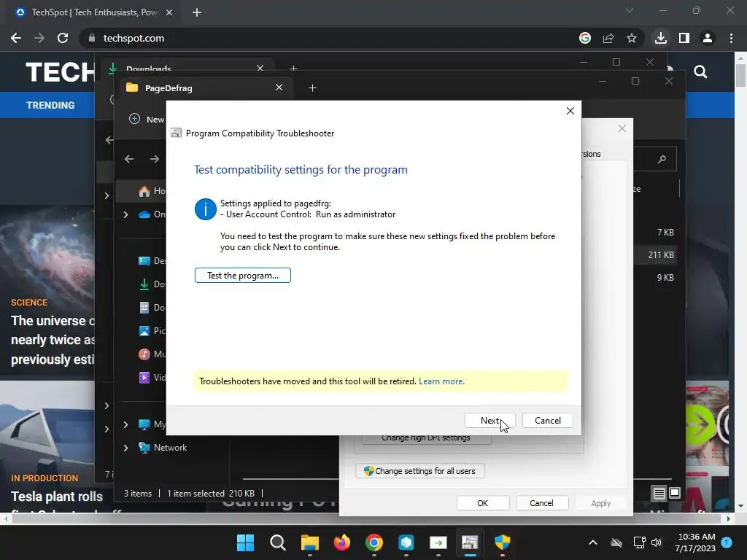Open the Chrome profile icon
This screenshot has width=747, height=560.
tap(708, 38)
